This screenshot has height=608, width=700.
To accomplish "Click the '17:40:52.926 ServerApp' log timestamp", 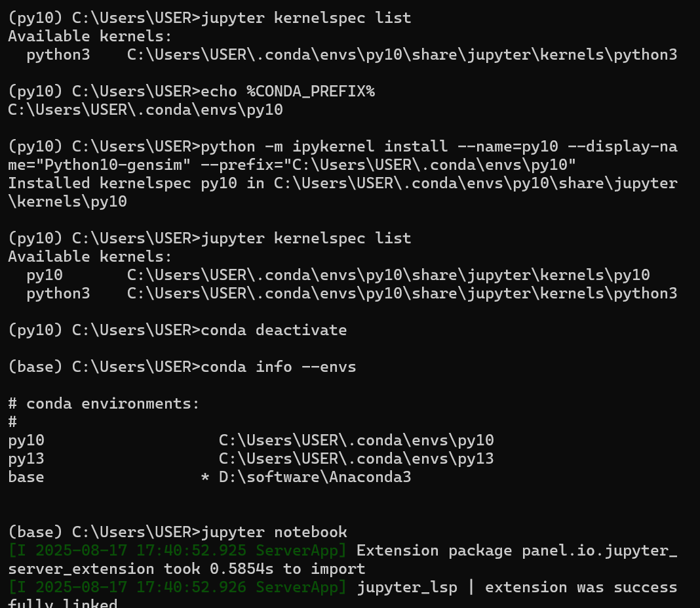I will click(x=177, y=588).
